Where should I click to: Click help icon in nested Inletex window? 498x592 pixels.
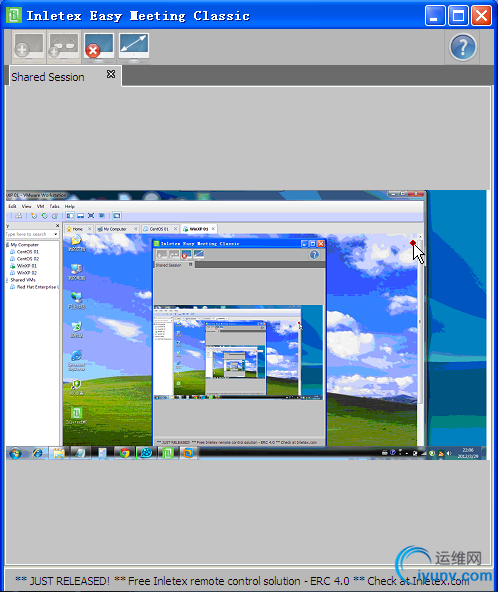(x=314, y=255)
